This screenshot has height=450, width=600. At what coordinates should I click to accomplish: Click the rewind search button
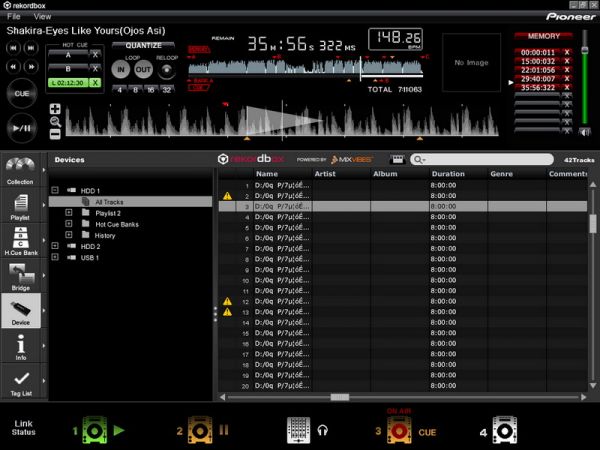coord(13,67)
